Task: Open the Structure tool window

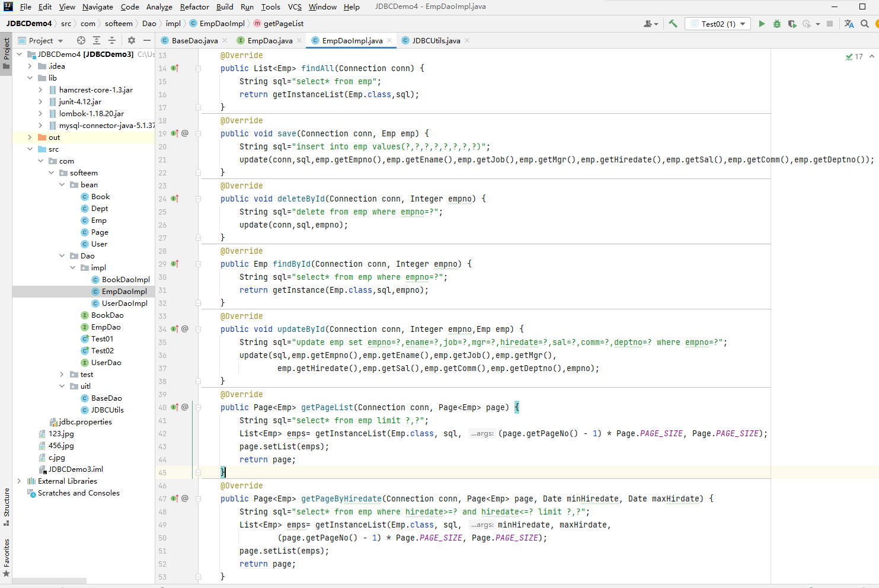Action: 7,507
